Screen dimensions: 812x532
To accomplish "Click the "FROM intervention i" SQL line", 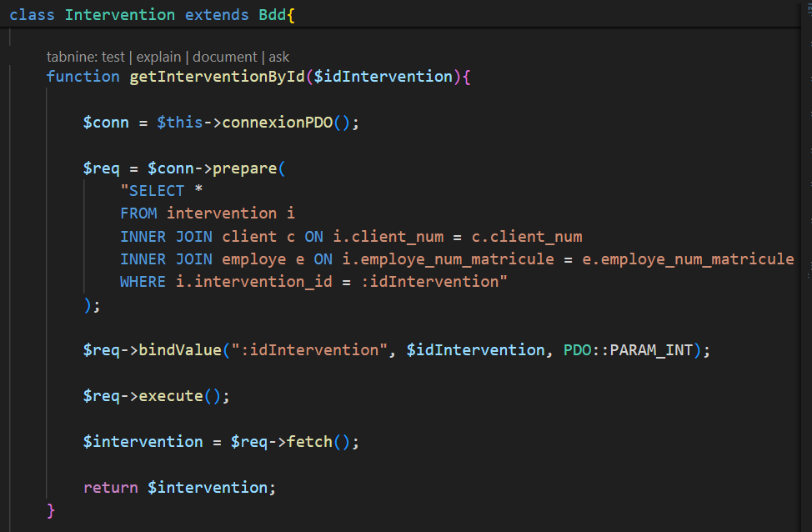I will tap(207, 213).
